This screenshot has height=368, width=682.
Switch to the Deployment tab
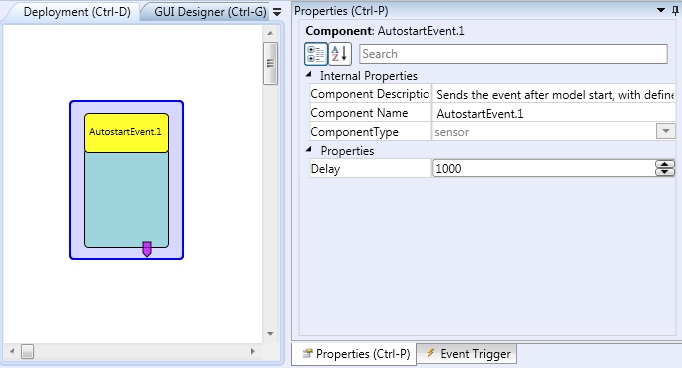pyautogui.click(x=77, y=12)
